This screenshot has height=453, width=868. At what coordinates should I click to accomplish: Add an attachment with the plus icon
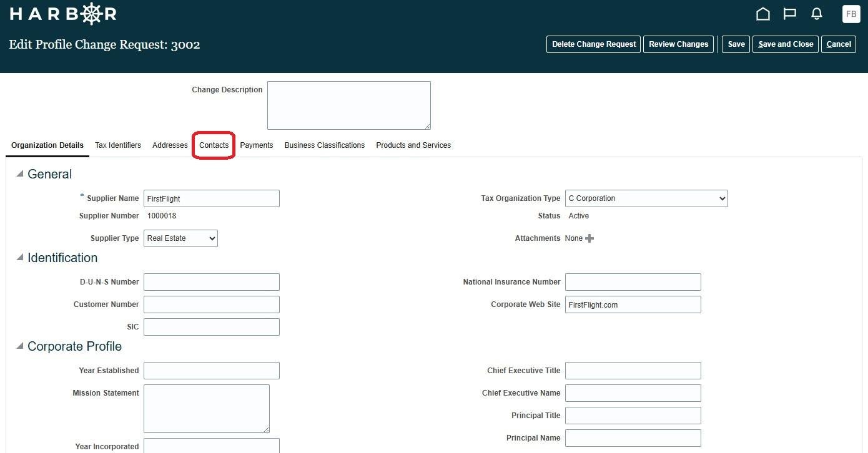589,238
